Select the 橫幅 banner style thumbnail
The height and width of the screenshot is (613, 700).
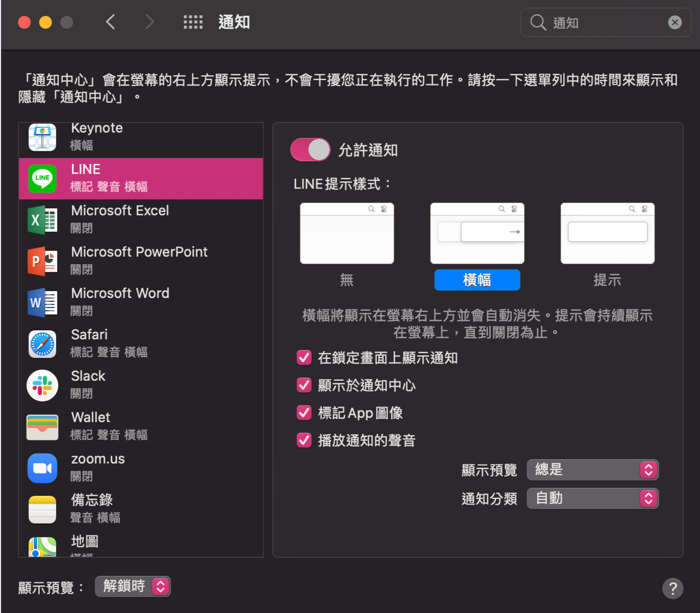pos(477,233)
